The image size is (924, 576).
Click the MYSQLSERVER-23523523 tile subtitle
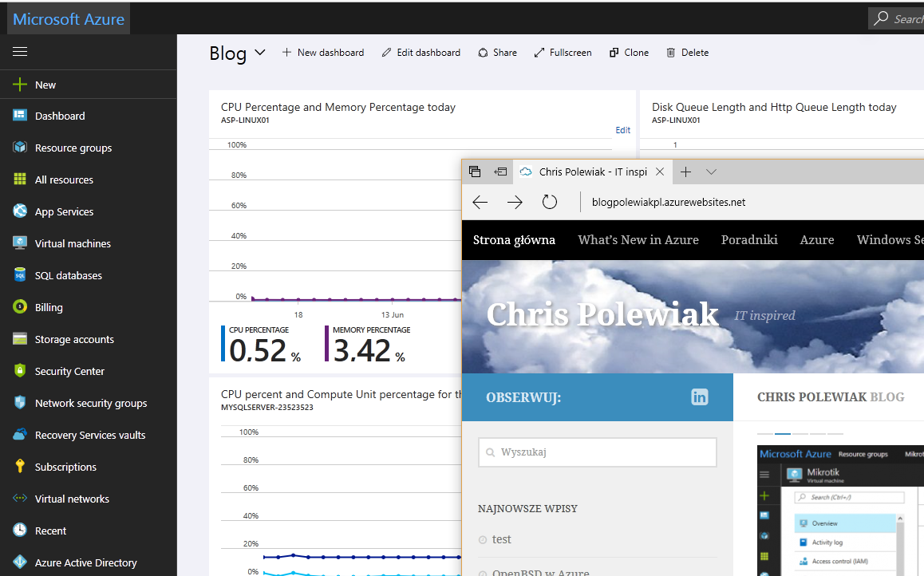[267, 408]
